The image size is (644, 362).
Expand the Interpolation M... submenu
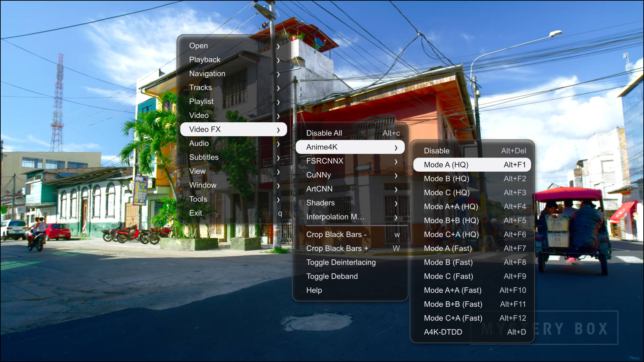coord(350,217)
